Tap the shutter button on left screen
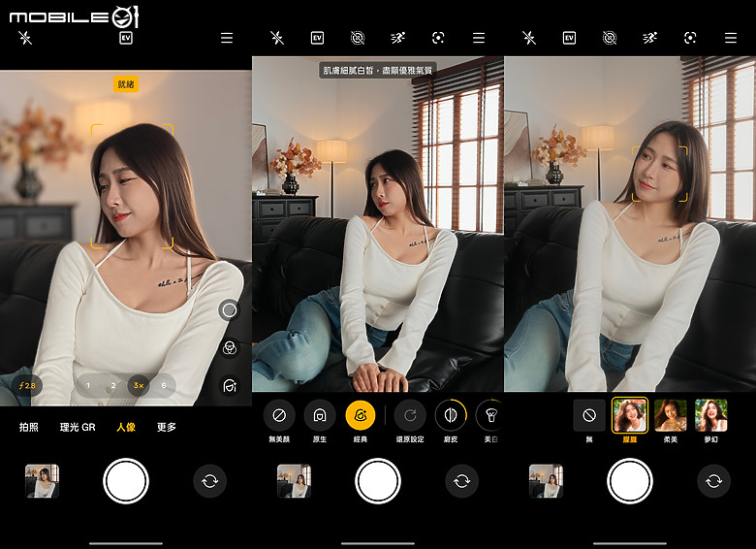The width and height of the screenshot is (756, 549). click(126, 481)
